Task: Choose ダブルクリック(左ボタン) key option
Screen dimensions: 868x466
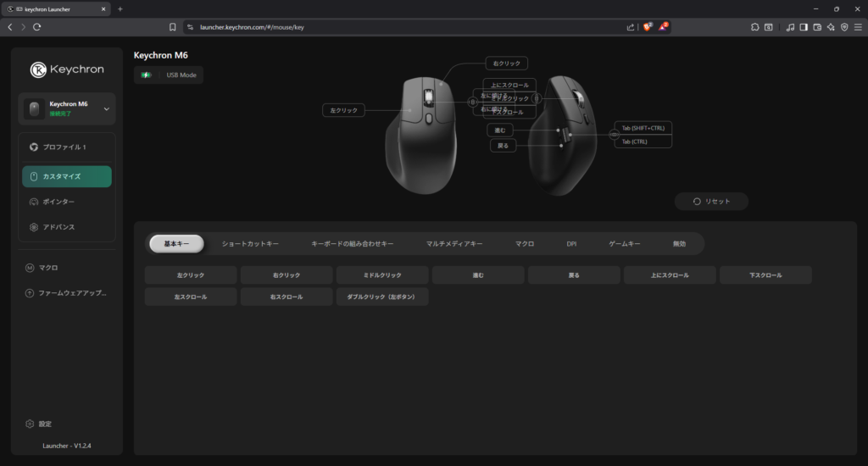Action: (x=381, y=297)
